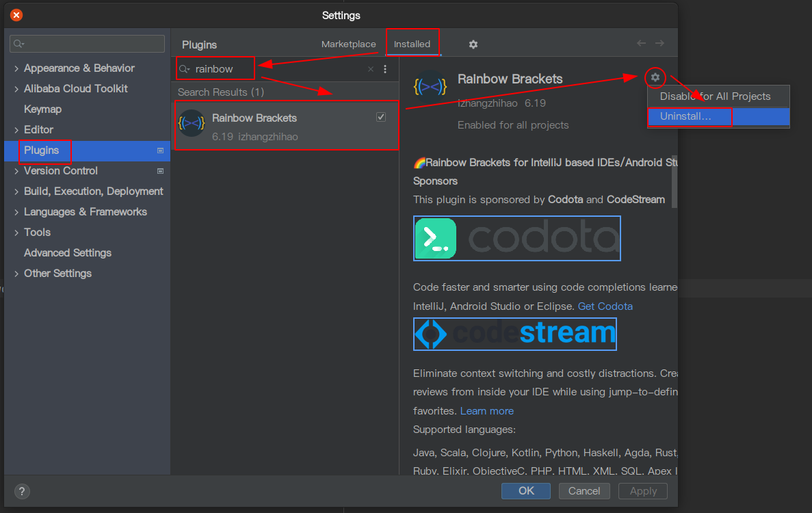This screenshot has width=812, height=513.
Task: Click the Enabled for all projects text
Action: (512, 125)
